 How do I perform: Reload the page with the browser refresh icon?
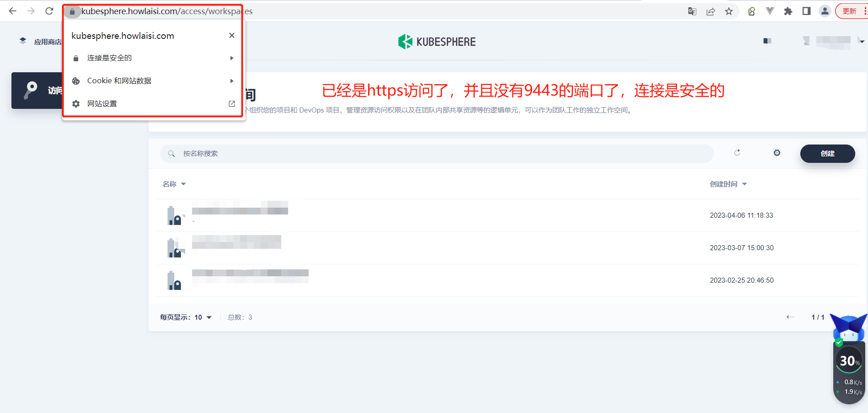(x=49, y=11)
